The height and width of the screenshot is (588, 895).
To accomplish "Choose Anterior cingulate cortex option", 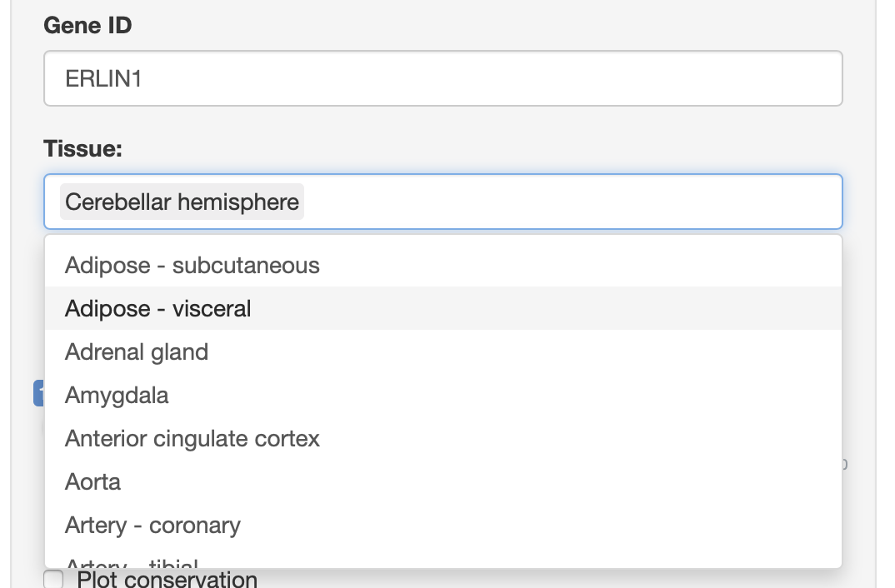I will coord(192,439).
